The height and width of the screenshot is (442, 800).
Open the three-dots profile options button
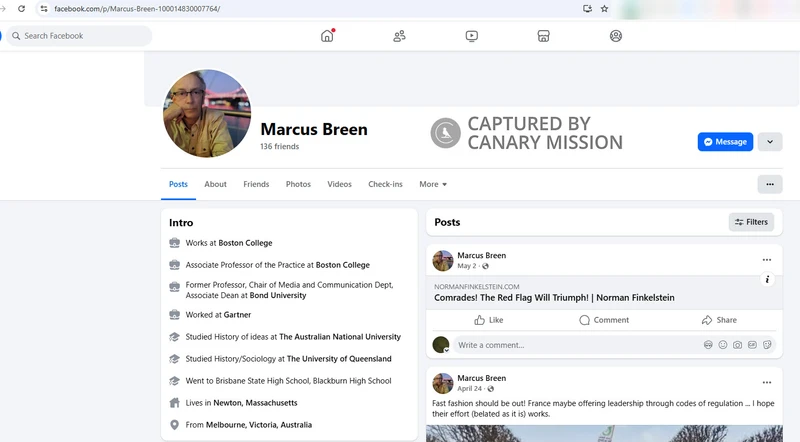tap(770, 184)
